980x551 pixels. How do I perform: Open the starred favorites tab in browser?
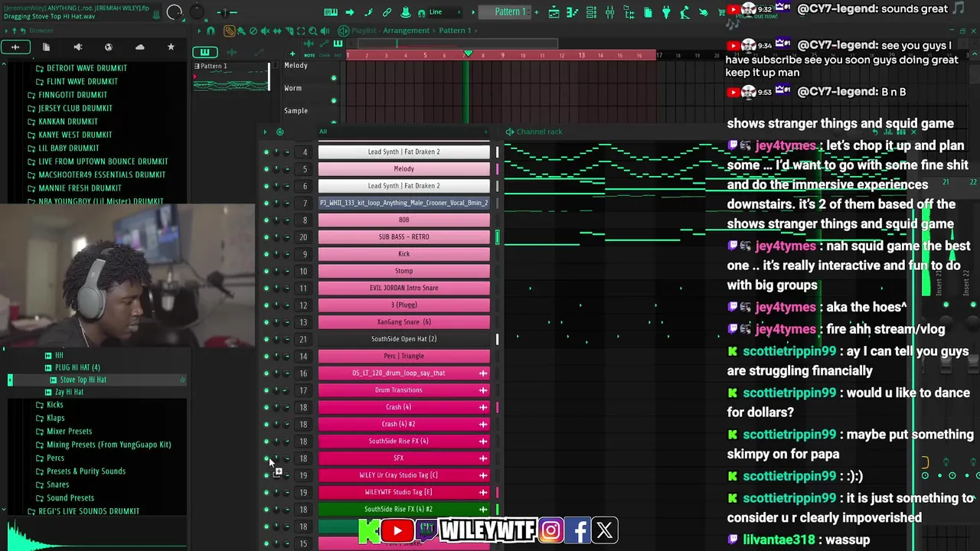tap(171, 47)
